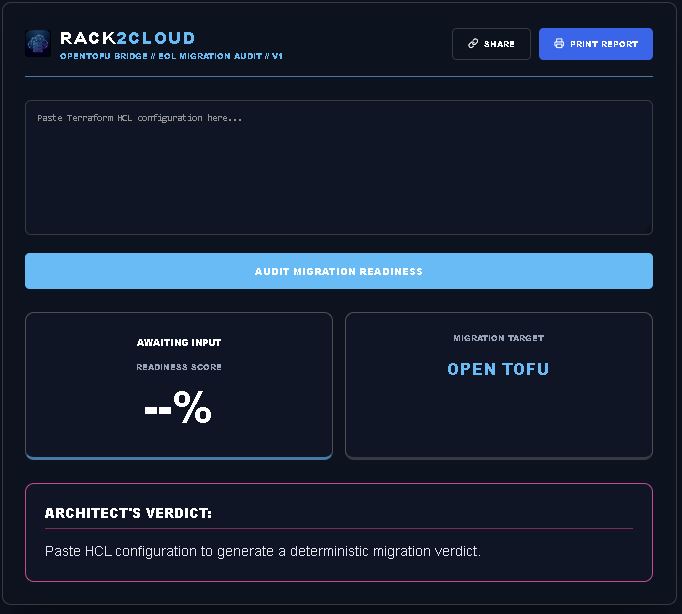
Task: Click the chain link icon in Share
Action: click(x=473, y=44)
